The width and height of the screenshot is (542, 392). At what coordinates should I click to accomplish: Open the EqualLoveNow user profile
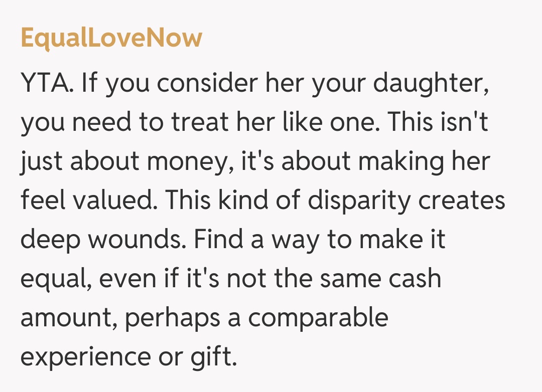[111, 39]
